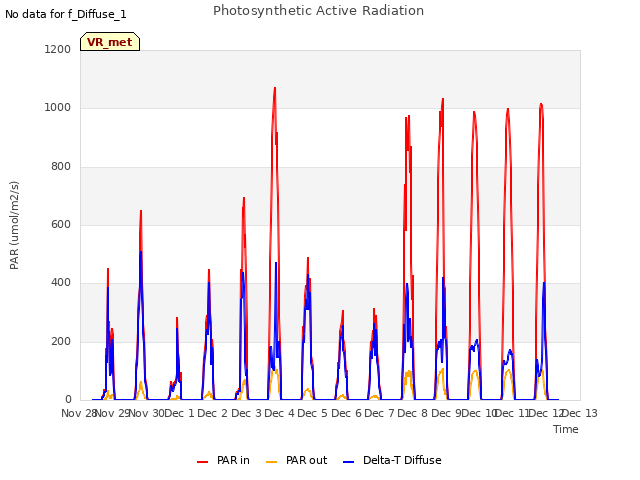Toggle the Delta-T Diffuse legend entry
The width and height of the screenshot is (640, 480).
pyautogui.click(x=392, y=460)
